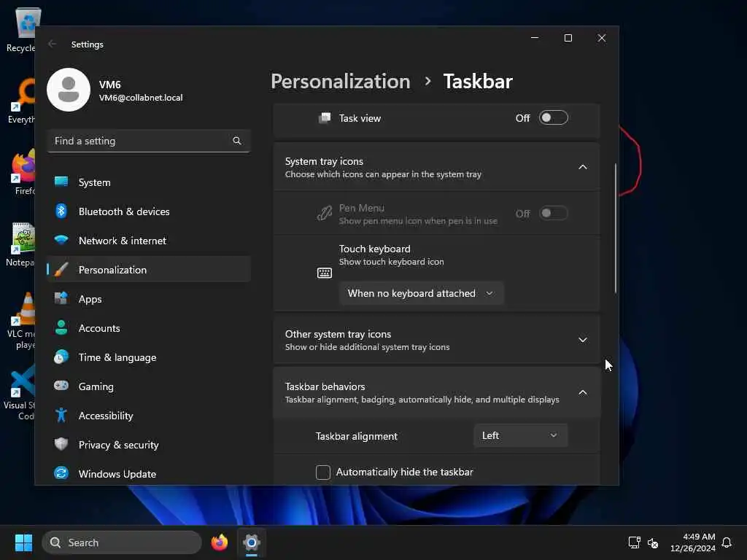Image resolution: width=747 pixels, height=560 pixels.
Task: Click the Gaming controller icon
Action: [x=61, y=386]
